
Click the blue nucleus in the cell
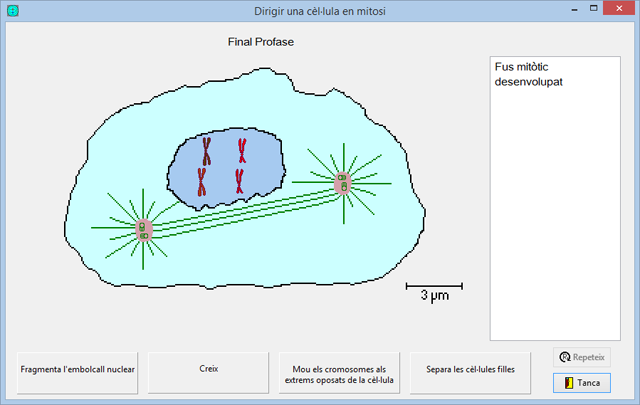click(x=226, y=168)
